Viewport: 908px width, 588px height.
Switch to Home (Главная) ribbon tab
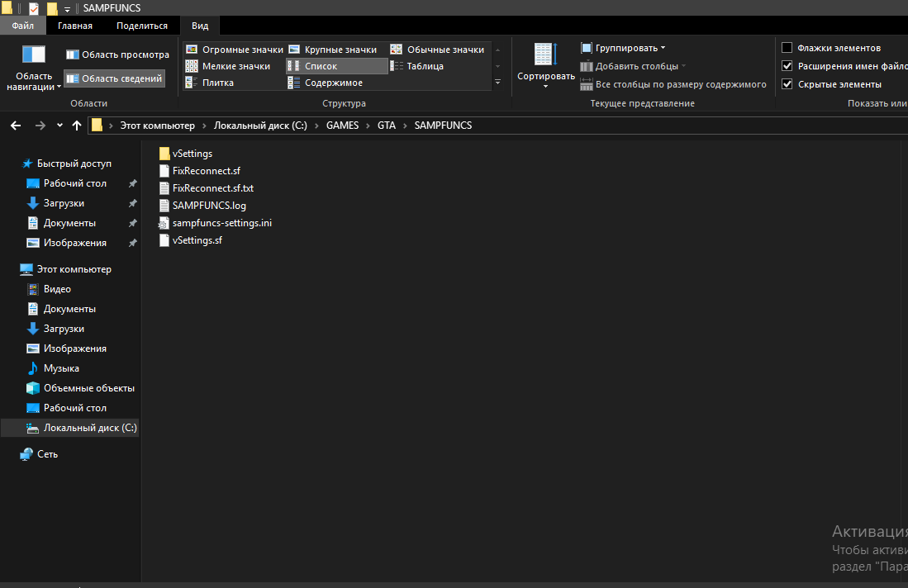pyautogui.click(x=75, y=26)
